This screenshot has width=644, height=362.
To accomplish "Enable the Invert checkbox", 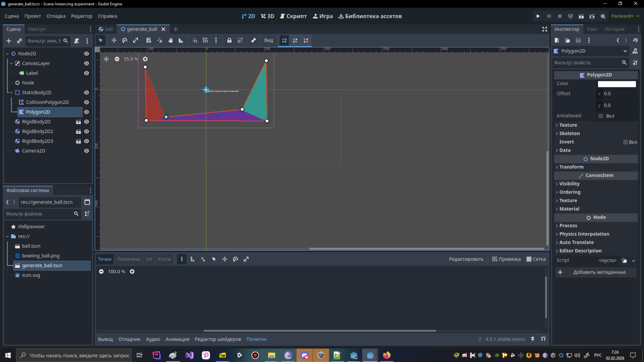I will [626, 142].
